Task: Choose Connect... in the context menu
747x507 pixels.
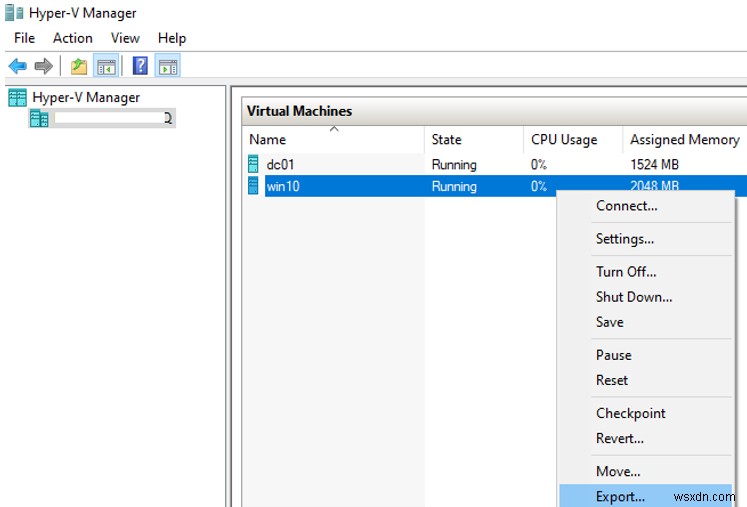Action: [626, 206]
